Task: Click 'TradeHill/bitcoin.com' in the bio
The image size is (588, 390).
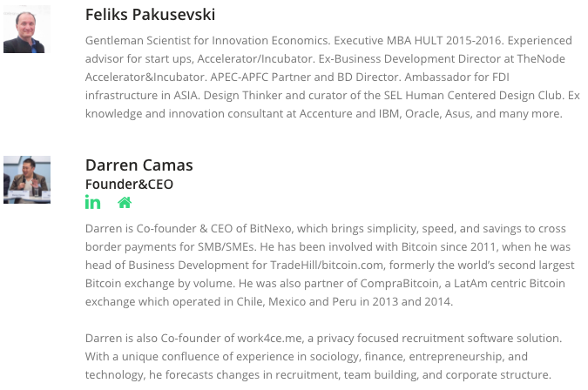Action: click(x=327, y=266)
